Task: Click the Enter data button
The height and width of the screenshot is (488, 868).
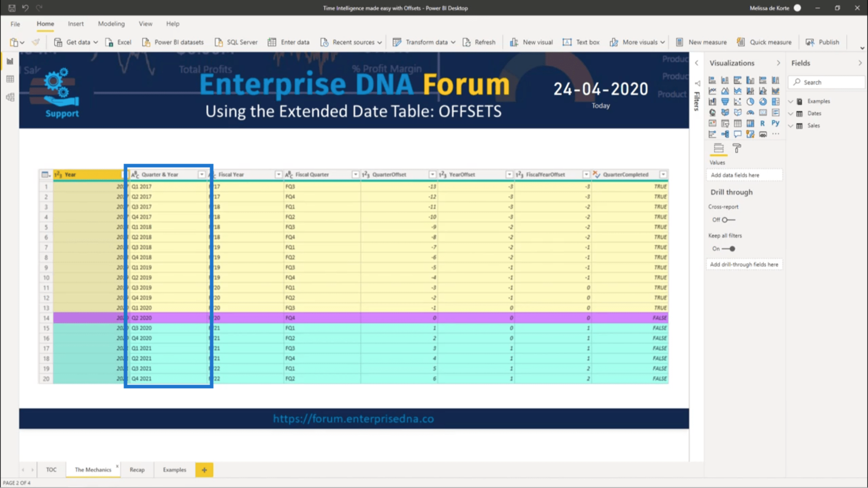Action: [x=288, y=42]
